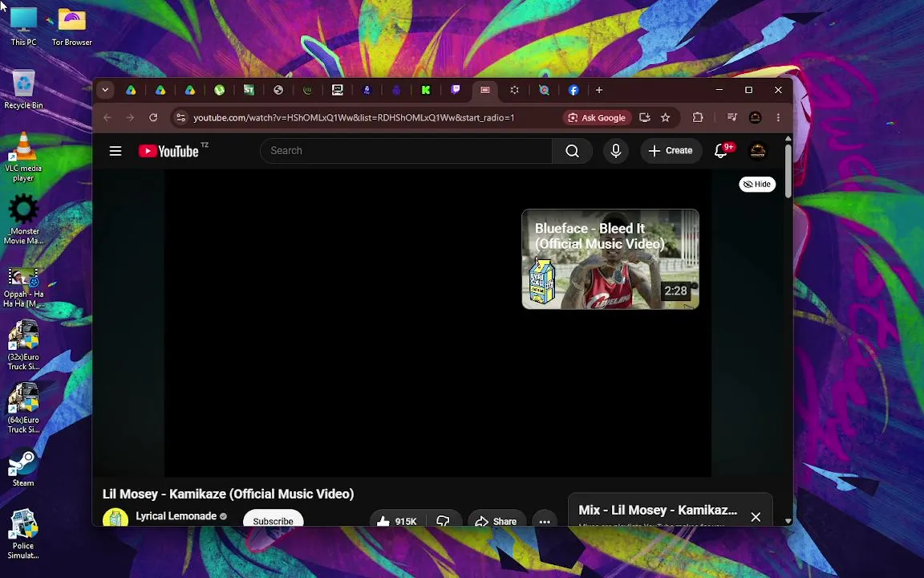
Task: Expand the Chrome tab search dropdown
Action: (x=106, y=90)
